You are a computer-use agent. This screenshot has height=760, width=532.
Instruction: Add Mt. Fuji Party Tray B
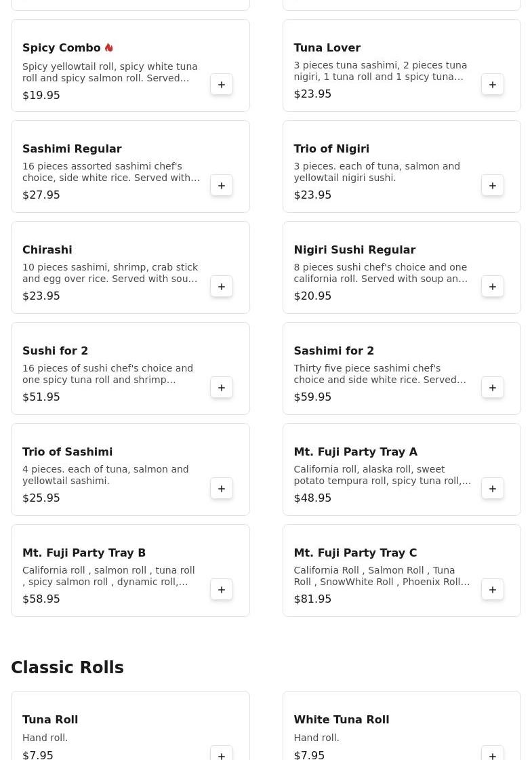[222, 590]
